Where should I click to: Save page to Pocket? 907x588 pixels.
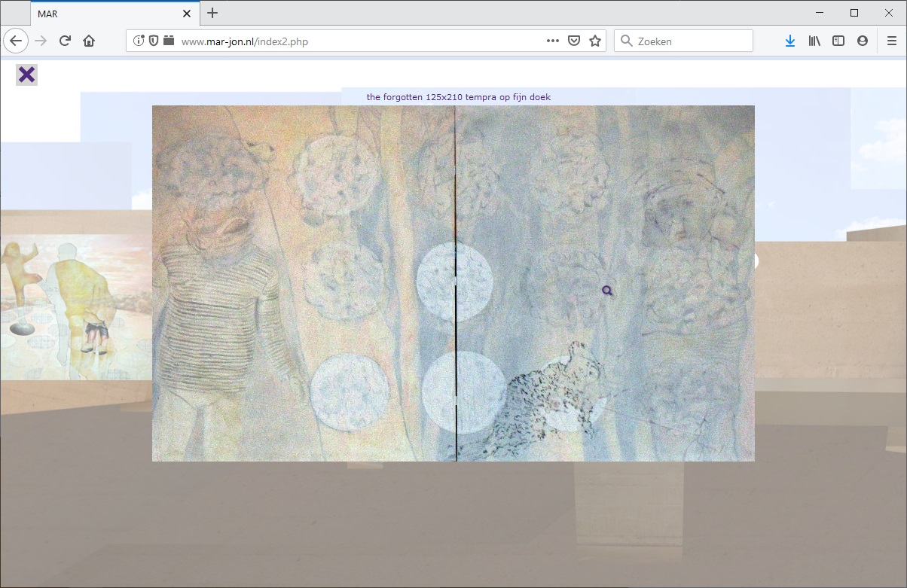pos(574,41)
